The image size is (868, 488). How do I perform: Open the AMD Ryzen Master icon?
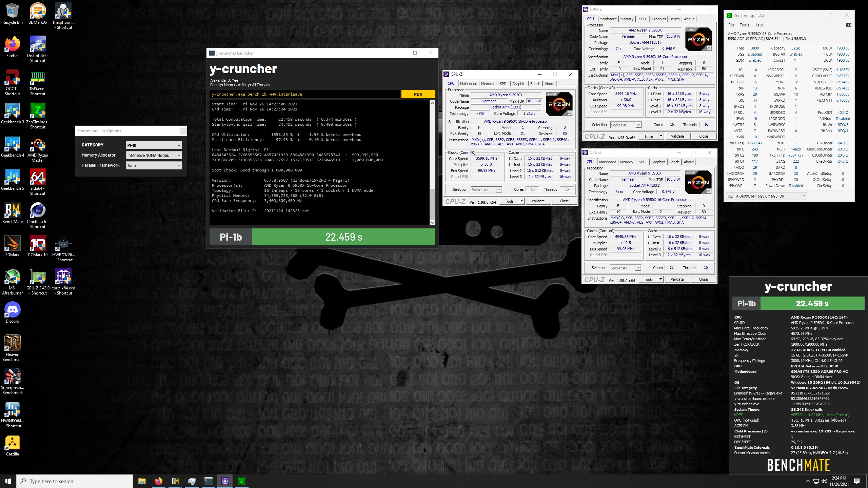38,149
